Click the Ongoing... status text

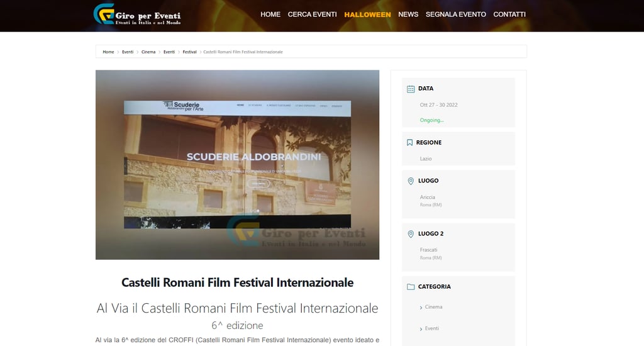point(431,120)
